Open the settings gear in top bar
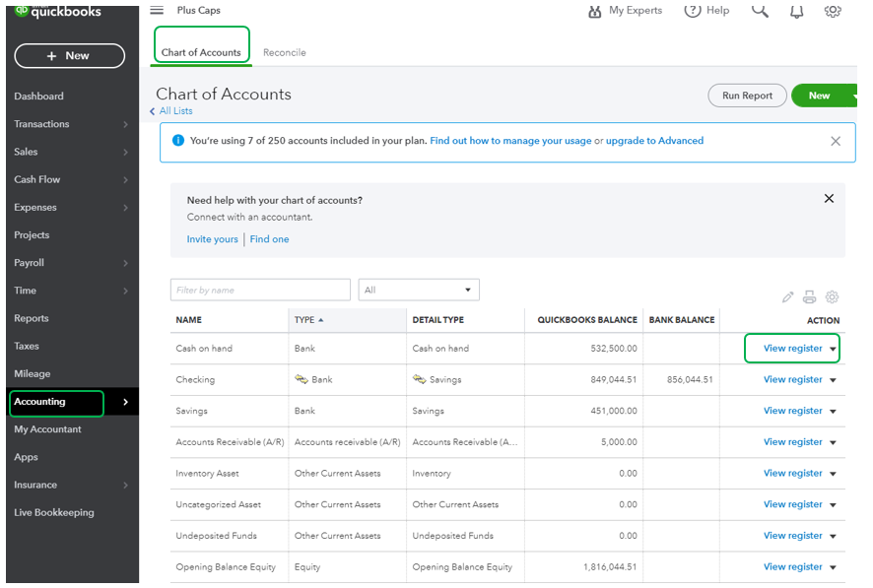Screen dimensions: 873x588 (833, 11)
